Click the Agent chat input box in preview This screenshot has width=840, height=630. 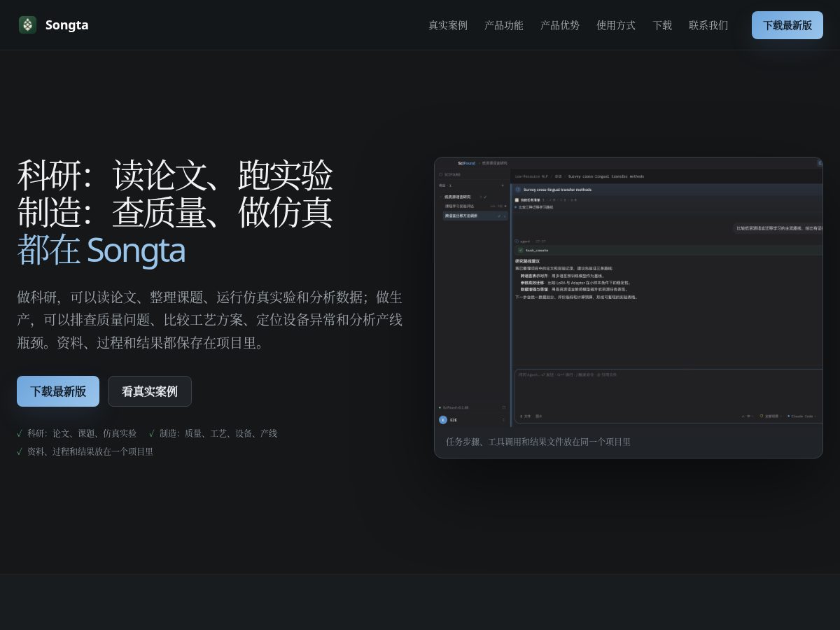pyautogui.click(x=668, y=395)
